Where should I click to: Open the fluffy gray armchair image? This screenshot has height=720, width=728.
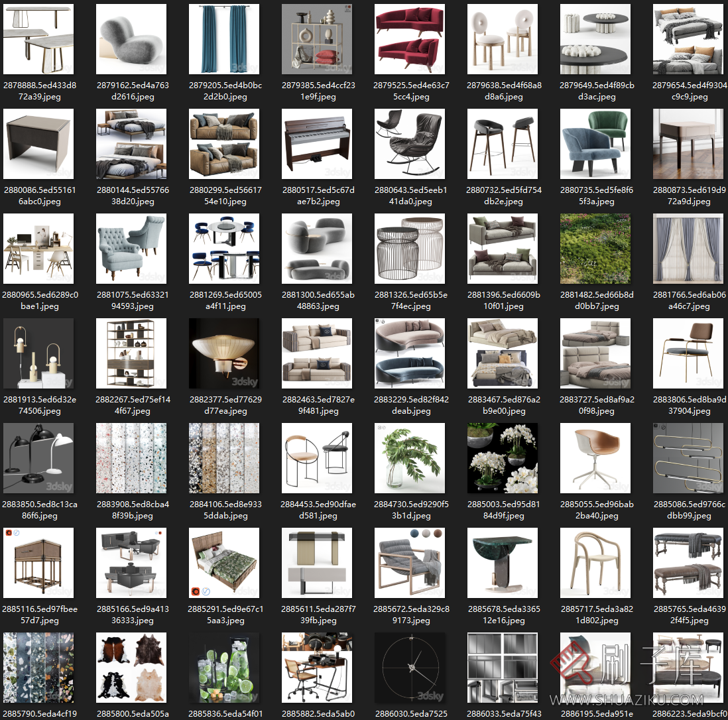pos(131,38)
